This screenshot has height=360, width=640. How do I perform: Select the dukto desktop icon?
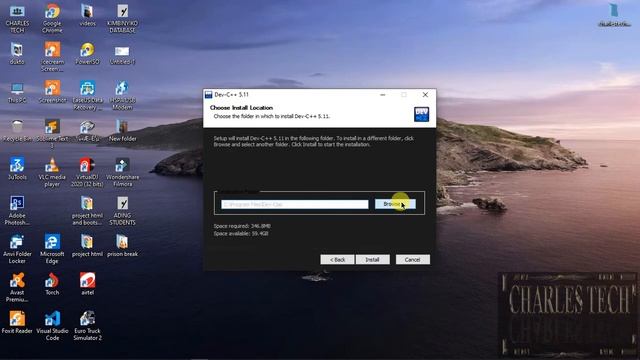[x=17, y=54]
